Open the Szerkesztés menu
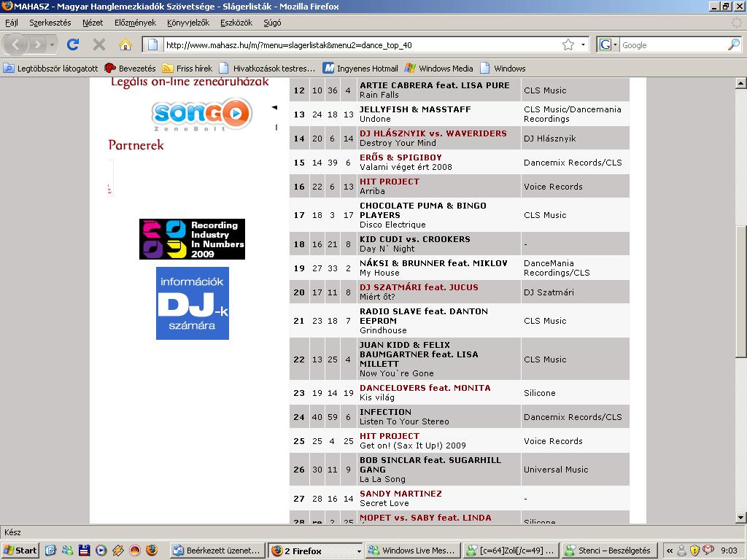This screenshot has height=560, width=747. pyautogui.click(x=50, y=23)
